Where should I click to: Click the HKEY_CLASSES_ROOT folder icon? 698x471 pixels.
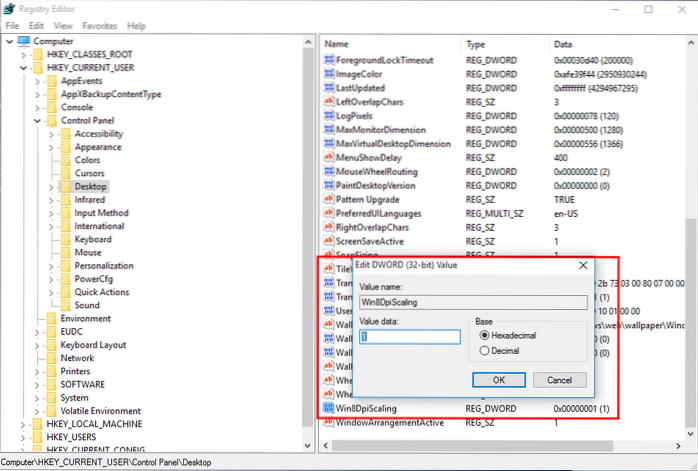[x=37, y=55]
